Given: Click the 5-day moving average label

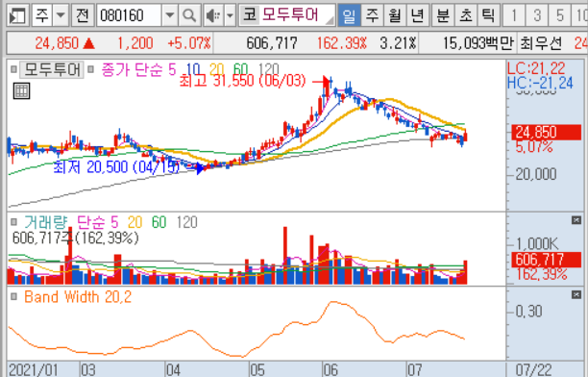Looking at the screenshot, I should pyautogui.click(x=172, y=69).
